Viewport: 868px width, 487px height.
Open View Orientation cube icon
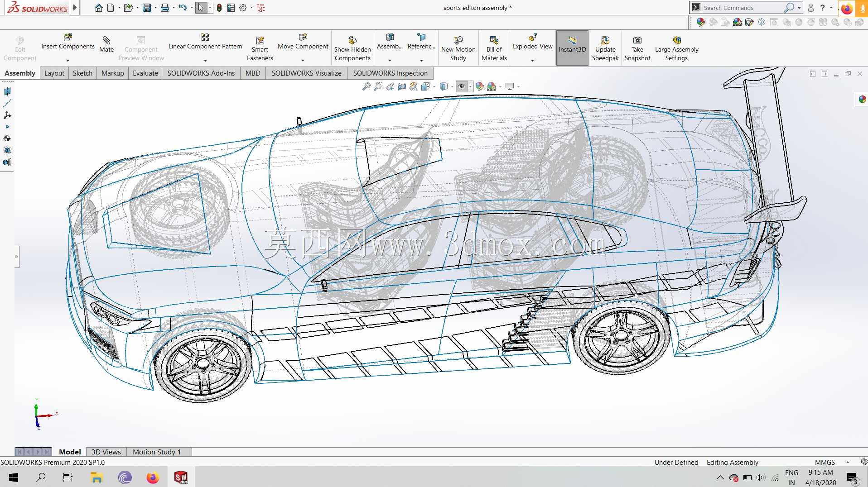coord(425,86)
